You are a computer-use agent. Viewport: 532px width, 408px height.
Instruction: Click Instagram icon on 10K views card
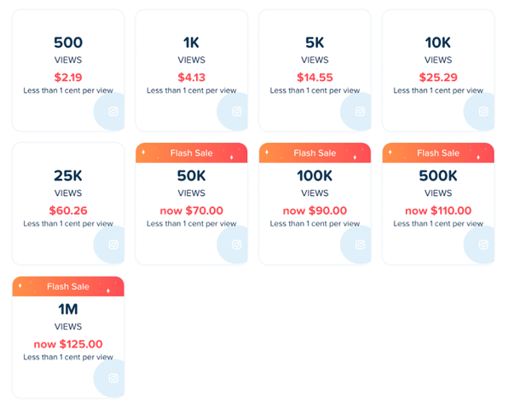pyautogui.click(x=483, y=112)
